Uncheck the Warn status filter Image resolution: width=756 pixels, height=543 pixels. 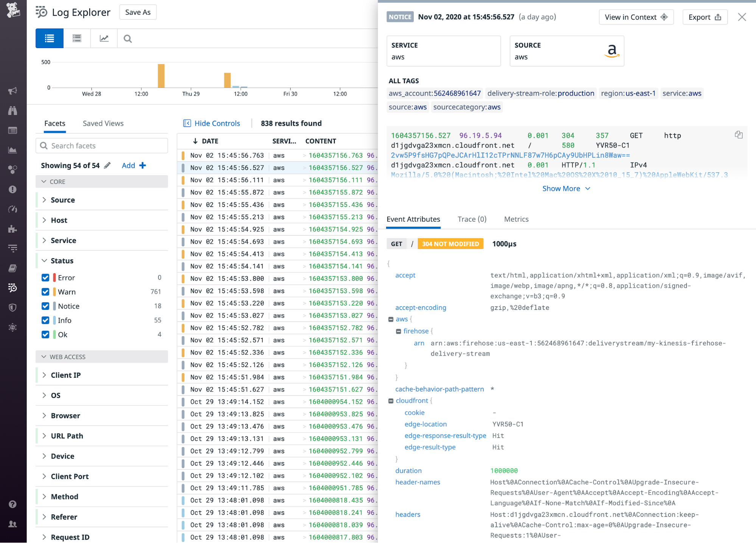pyautogui.click(x=45, y=292)
